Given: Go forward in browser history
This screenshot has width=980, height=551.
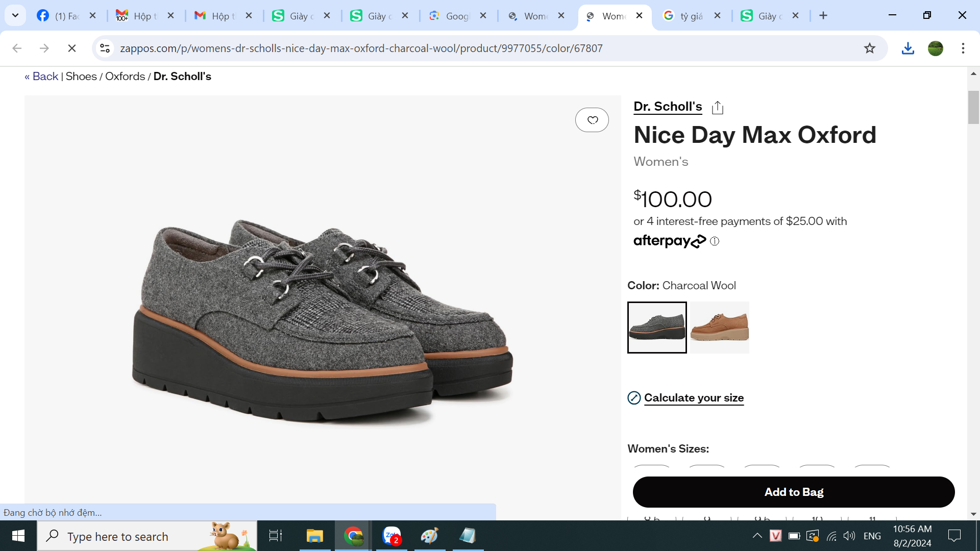Looking at the screenshot, I should coord(44,48).
